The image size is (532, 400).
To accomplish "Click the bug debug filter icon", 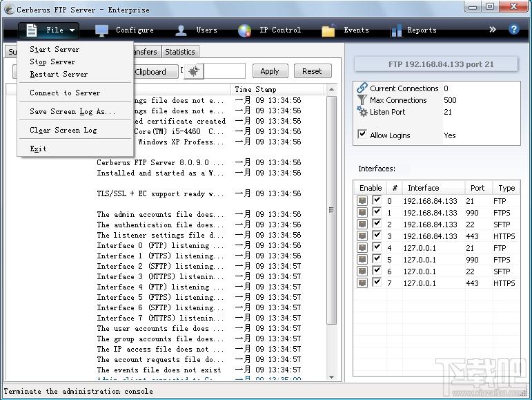I will (194, 71).
